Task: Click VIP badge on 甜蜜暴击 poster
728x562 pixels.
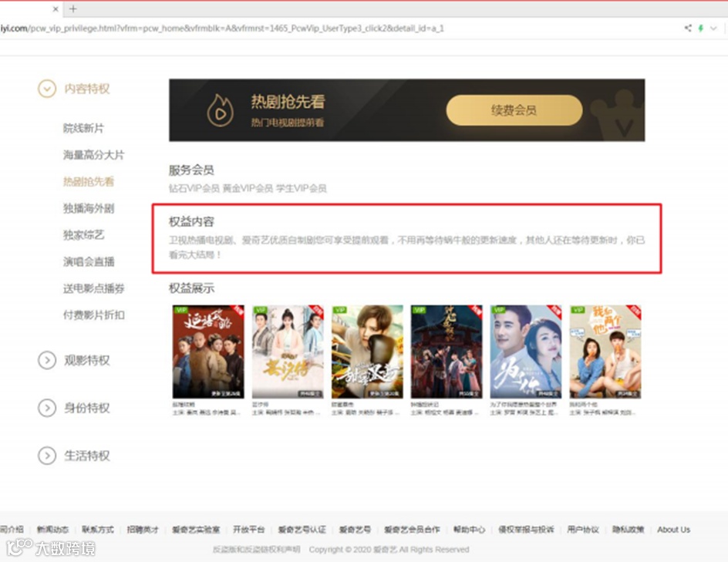Action: (x=339, y=310)
